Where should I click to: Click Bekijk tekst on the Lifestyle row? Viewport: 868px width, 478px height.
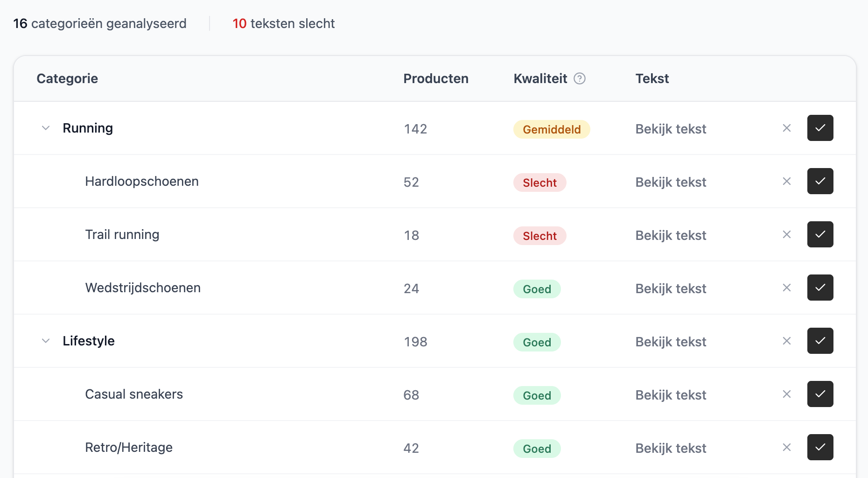(x=670, y=342)
